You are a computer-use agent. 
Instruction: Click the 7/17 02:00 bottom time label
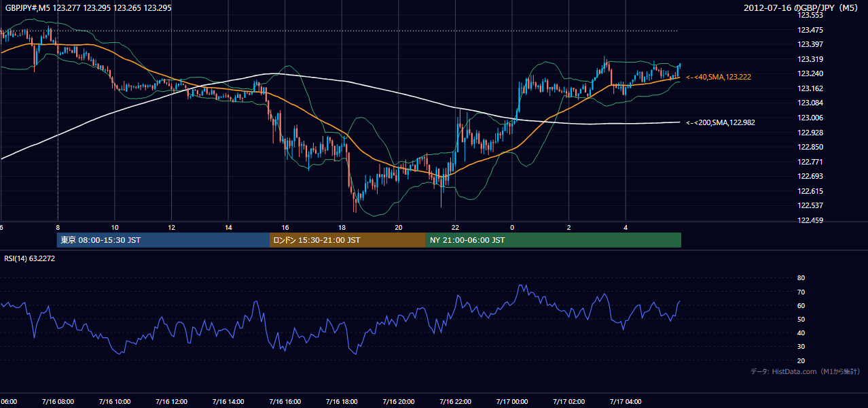tap(569, 401)
